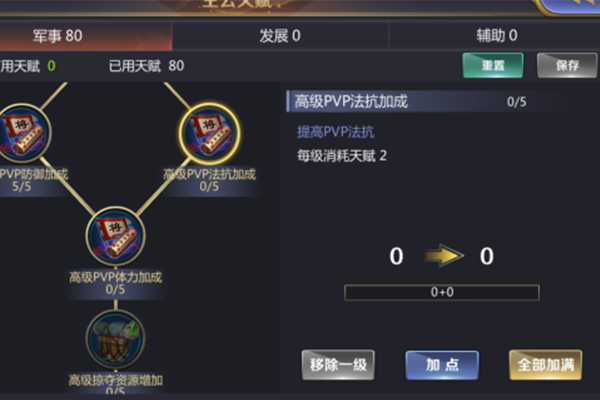Click the 保存 save button

coord(568,65)
